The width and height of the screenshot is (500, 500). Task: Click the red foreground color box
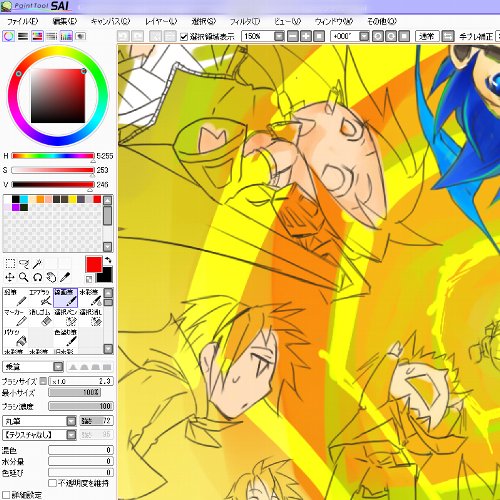pyautogui.click(x=94, y=264)
